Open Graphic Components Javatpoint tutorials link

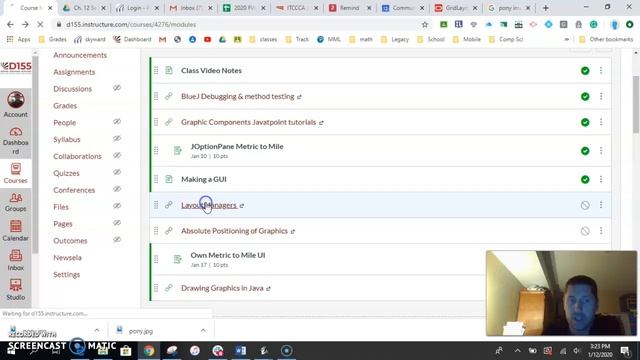click(249, 122)
